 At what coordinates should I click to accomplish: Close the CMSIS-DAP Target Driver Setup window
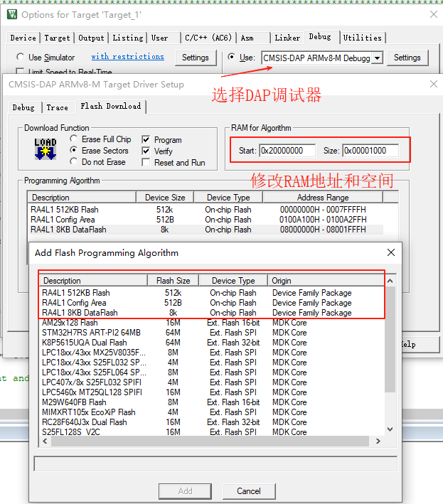(433, 84)
